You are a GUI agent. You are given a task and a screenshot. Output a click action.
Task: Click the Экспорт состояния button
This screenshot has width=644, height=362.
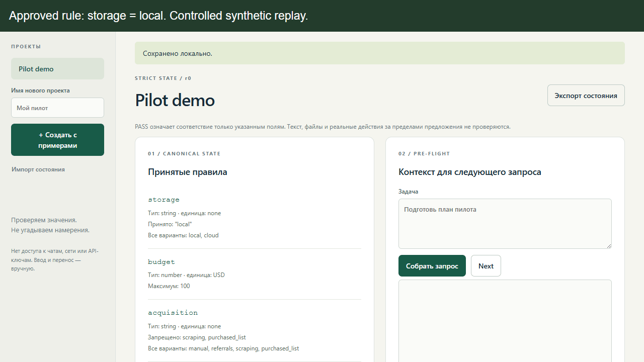(586, 96)
